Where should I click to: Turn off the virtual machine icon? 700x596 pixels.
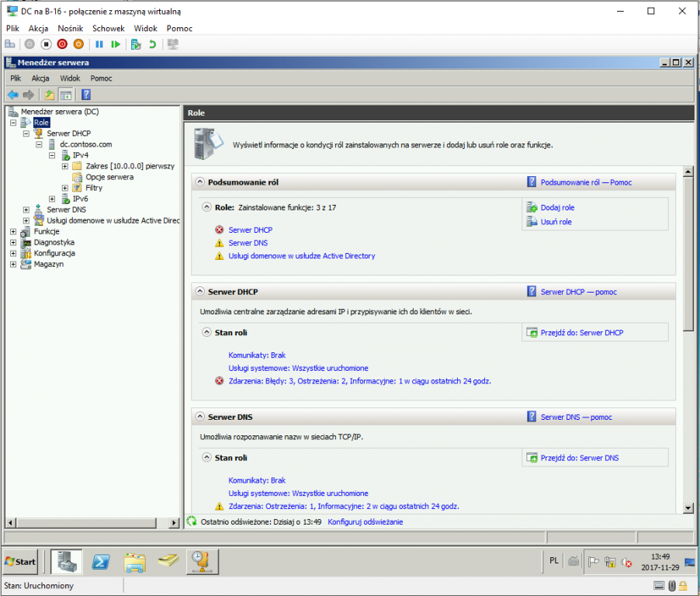46,44
